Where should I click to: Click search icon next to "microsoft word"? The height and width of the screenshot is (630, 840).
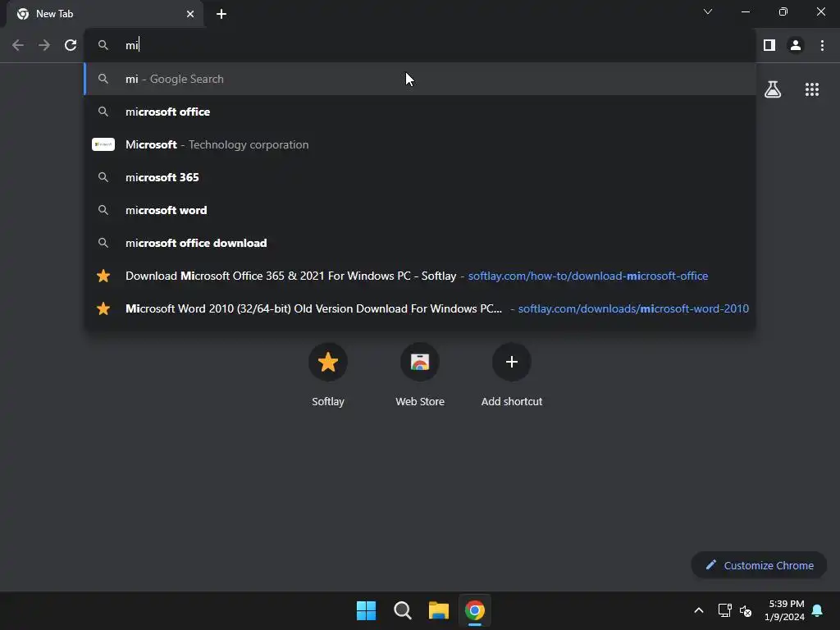(x=103, y=210)
